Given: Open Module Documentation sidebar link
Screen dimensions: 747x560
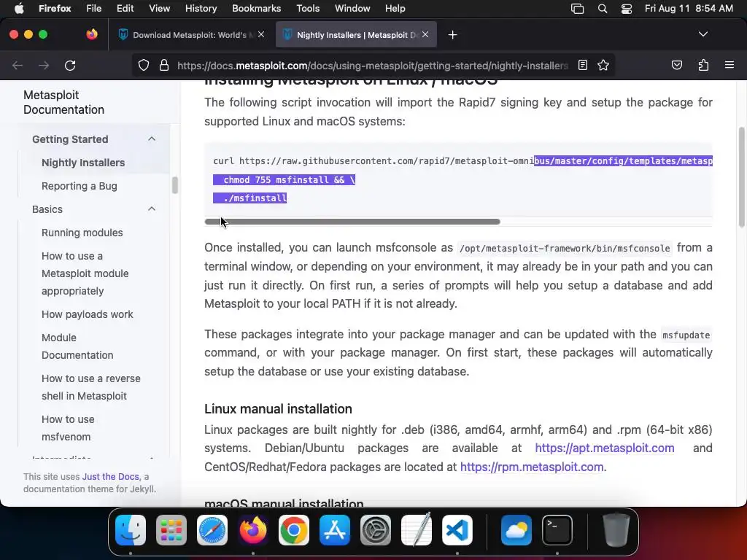Looking at the screenshot, I should (x=77, y=346).
